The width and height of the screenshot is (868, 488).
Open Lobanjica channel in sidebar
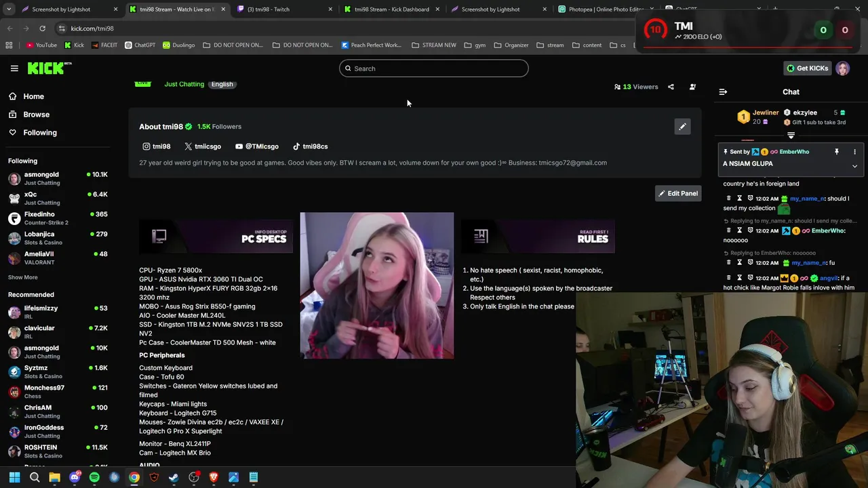(58, 238)
